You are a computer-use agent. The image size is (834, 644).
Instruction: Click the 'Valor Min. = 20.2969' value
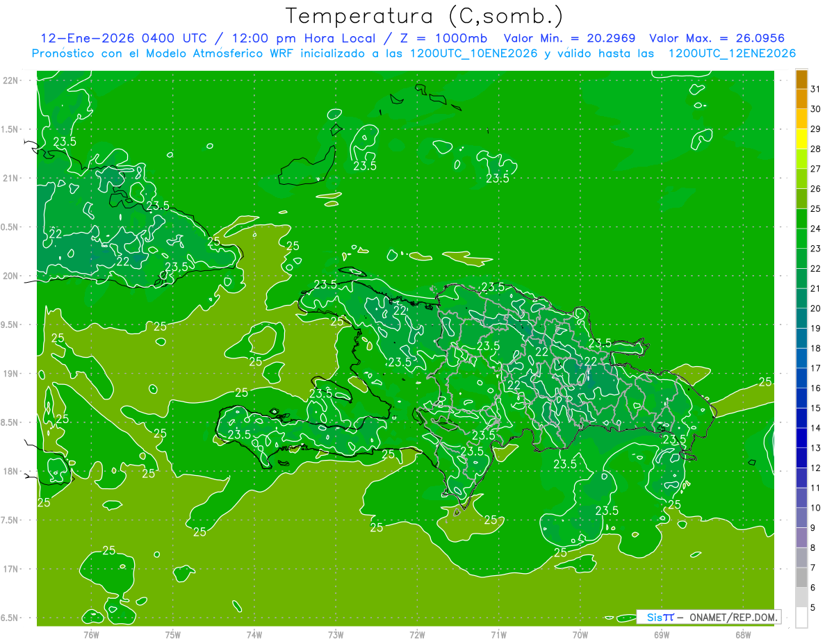coord(570,38)
